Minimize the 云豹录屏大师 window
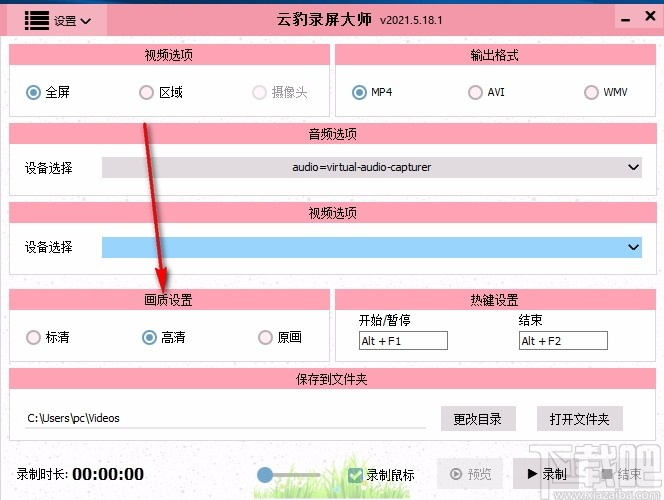This screenshot has width=664, height=500. tap(626, 20)
